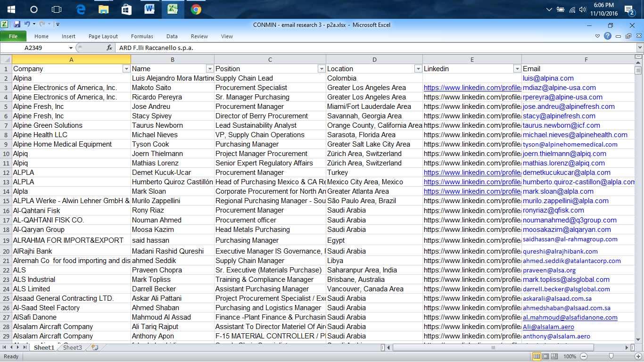Click the zoom in plus icon

[637, 356]
